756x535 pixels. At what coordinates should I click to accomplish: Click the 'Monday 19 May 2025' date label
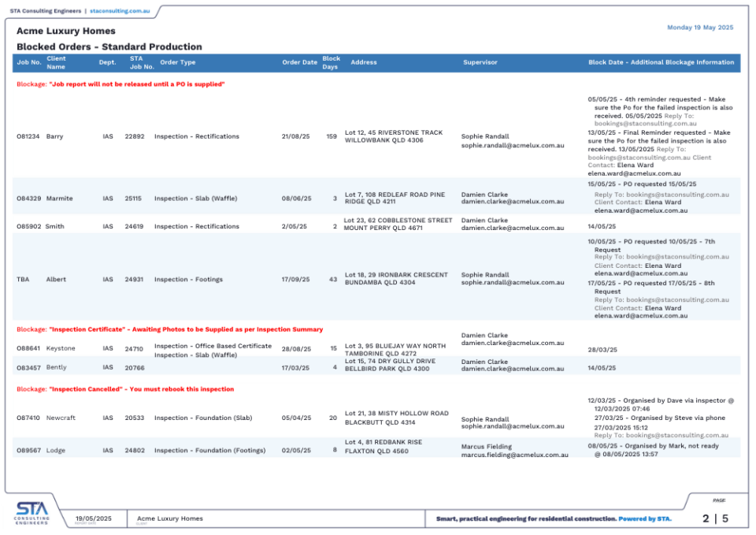(700, 27)
